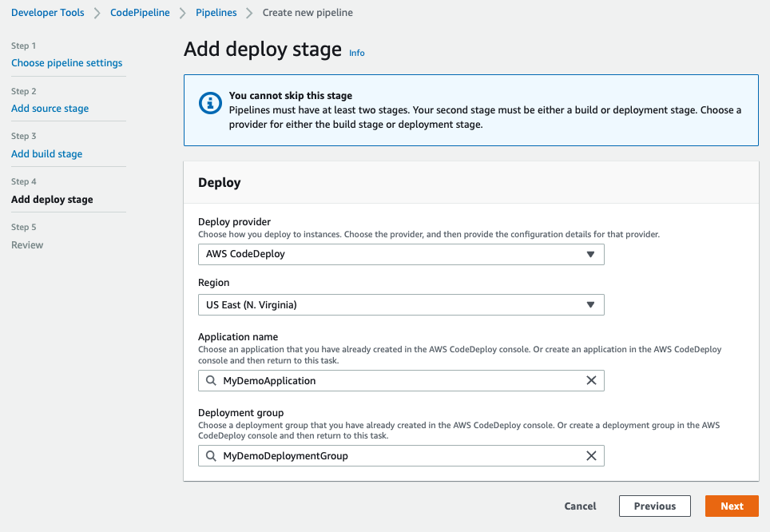Cancel the pipeline creation

pos(580,506)
